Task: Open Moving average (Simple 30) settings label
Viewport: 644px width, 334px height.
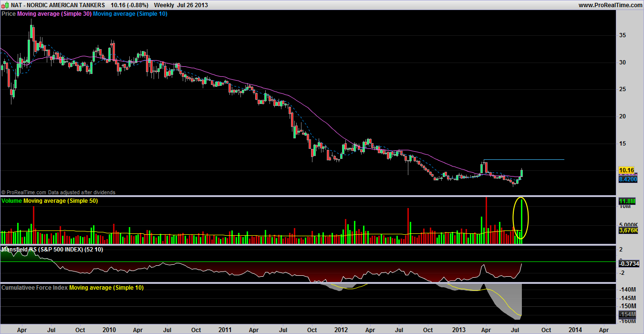Action: pos(54,14)
